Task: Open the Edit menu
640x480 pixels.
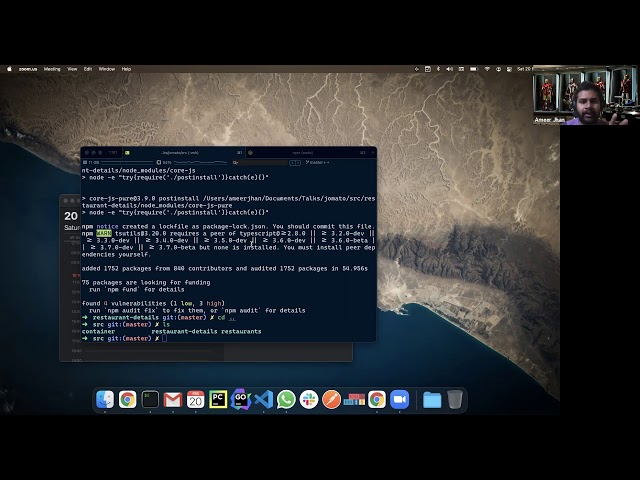Action: click(88, 69)
